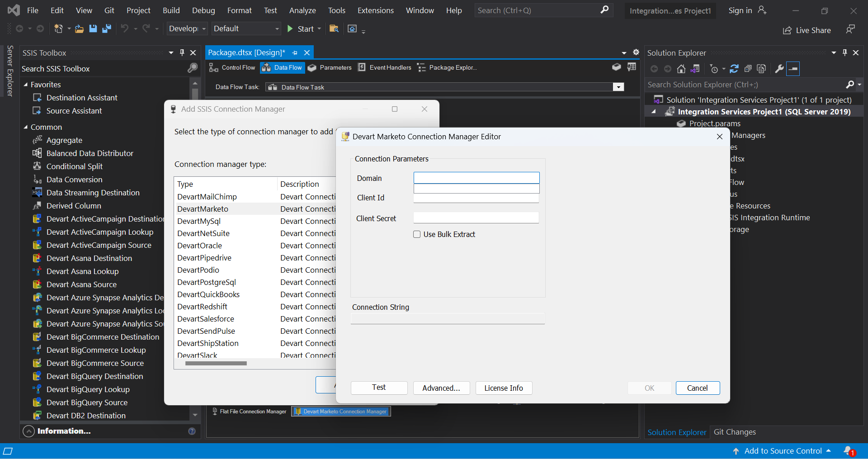Click the Save All toolbar icon
The image size is (868, 459).
pyautogui.click(x=107, y=29)
